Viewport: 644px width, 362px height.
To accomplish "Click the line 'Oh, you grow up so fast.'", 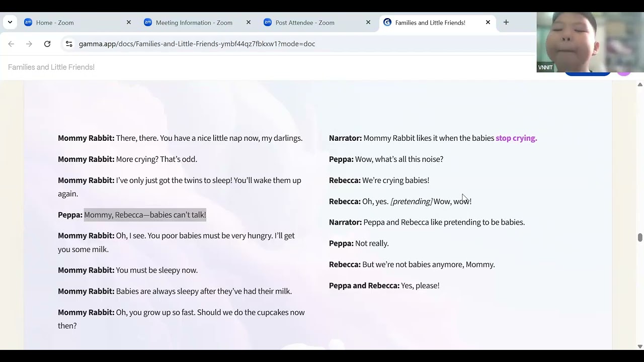I will coord(181,319).
